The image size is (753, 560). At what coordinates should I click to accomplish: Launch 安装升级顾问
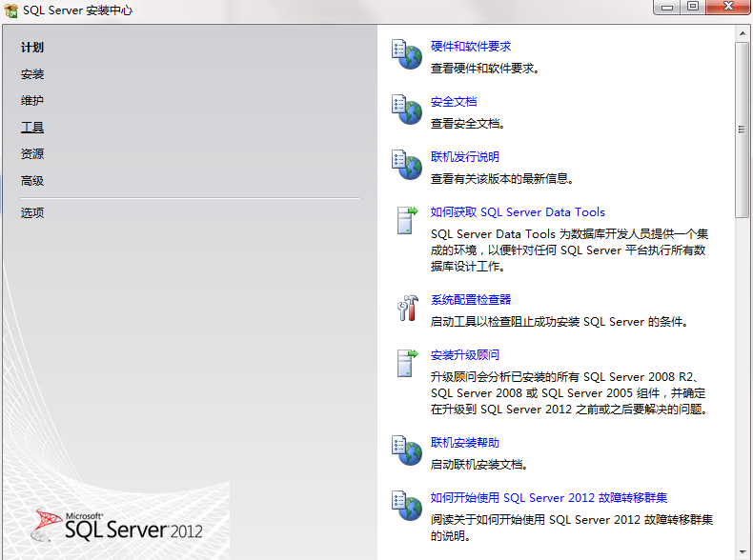click(x=465, y=355)
